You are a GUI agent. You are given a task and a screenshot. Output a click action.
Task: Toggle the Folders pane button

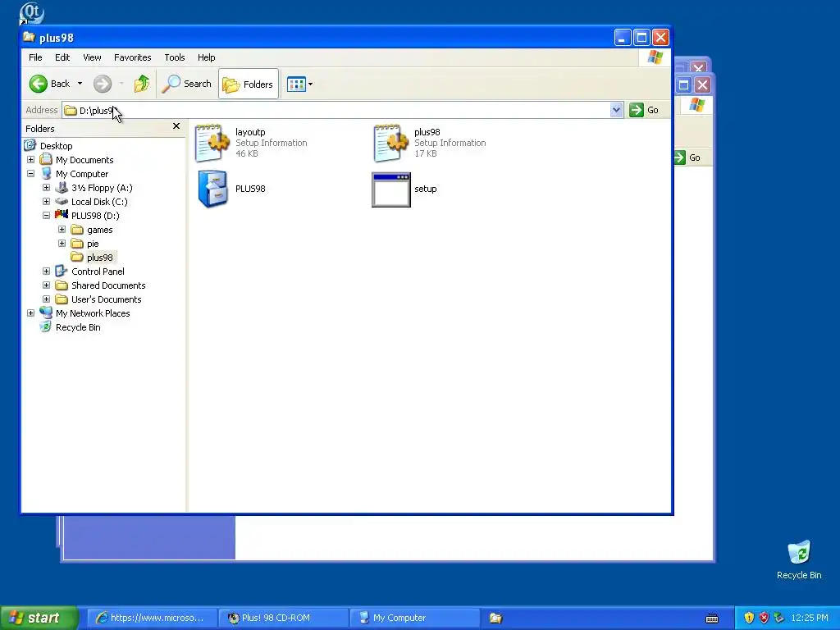pyautogui.click(x=248, y=84)
